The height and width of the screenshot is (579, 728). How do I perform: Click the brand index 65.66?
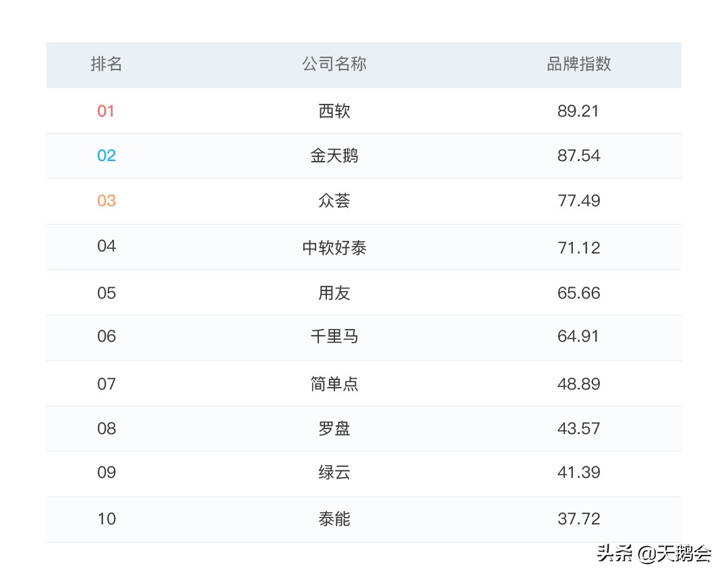coord(580,293)
